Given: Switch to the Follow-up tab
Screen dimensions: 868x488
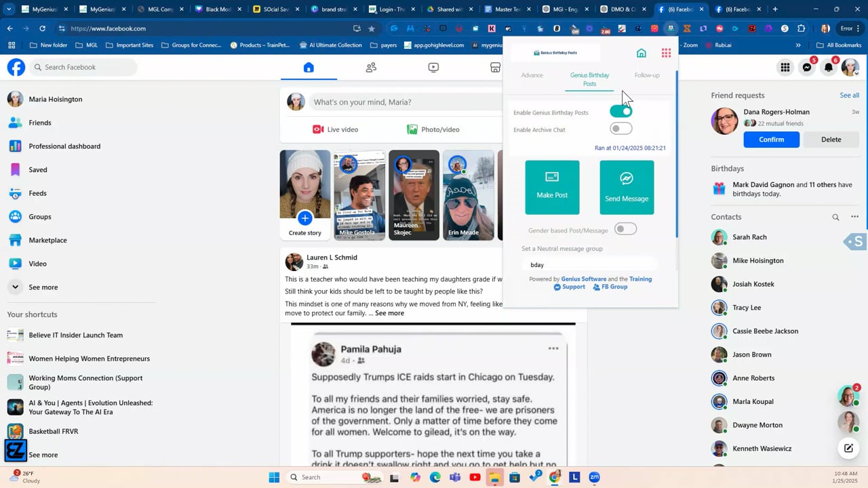Looking at the screenshot, I should 646,75.
